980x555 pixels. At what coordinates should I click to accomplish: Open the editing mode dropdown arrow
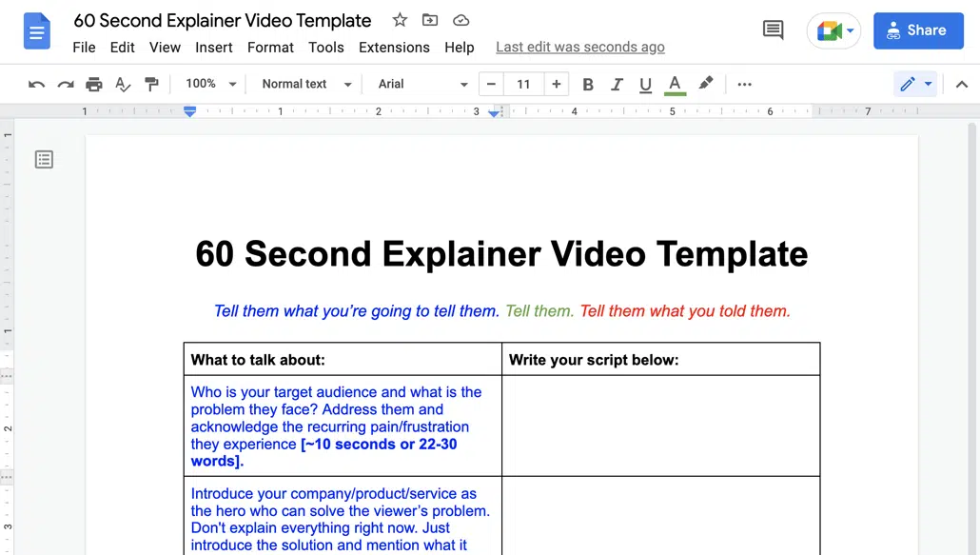927,84
